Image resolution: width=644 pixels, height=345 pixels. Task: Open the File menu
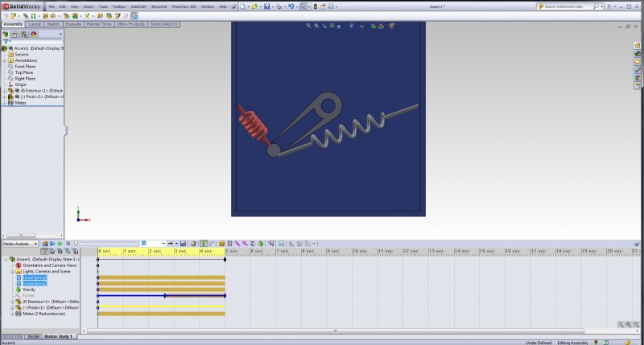(x=52, y=6)
